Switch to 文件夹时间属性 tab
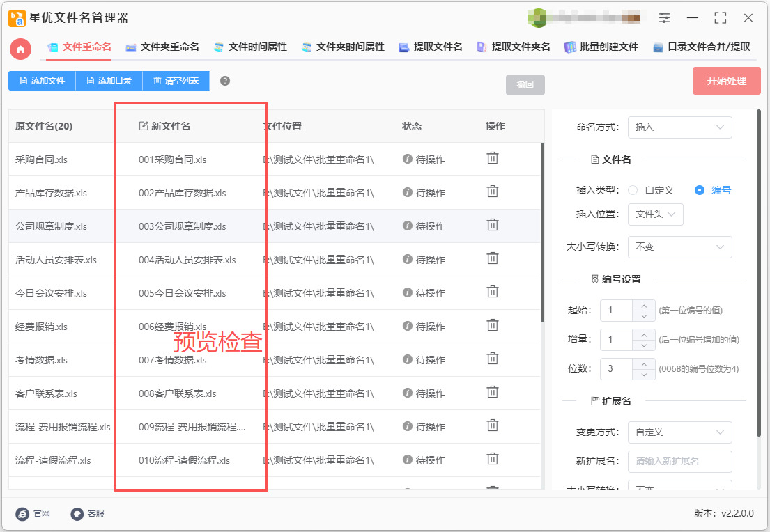Viewport: 770px width, 532px height. pyautogui.click(x=343, y=47)
